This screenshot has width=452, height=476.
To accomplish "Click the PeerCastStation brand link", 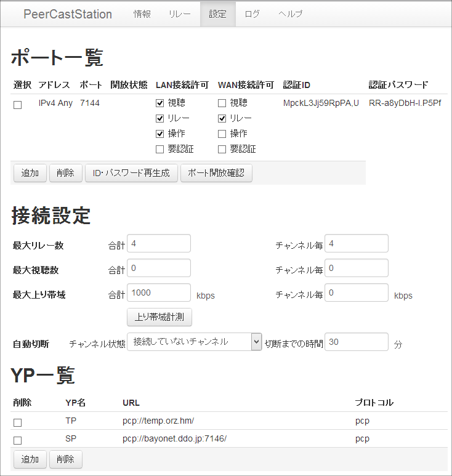I will click(x=68, y=14).
